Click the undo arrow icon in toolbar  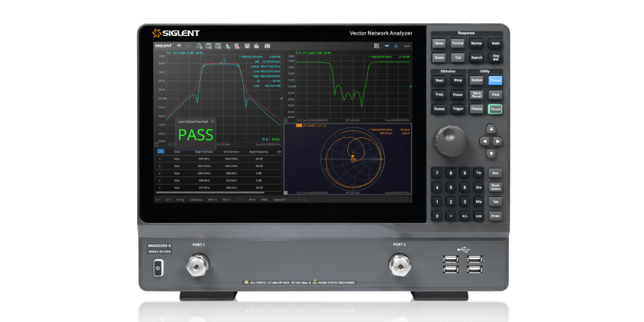tap(179, 46)
